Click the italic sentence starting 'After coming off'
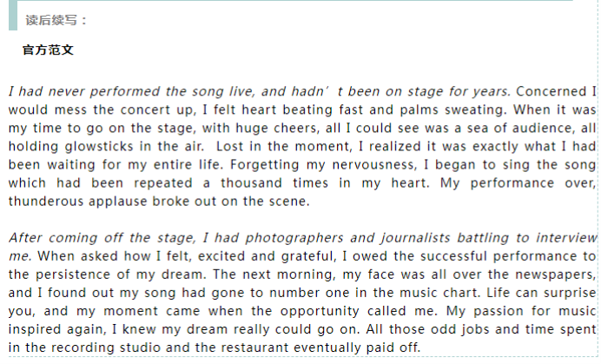 pyautogui.click(x=302, y=247)
